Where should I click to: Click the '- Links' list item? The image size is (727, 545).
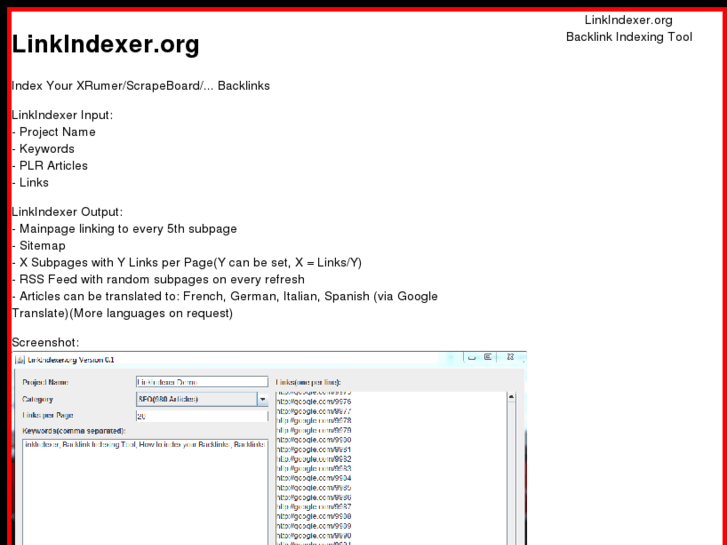[30, 183]
